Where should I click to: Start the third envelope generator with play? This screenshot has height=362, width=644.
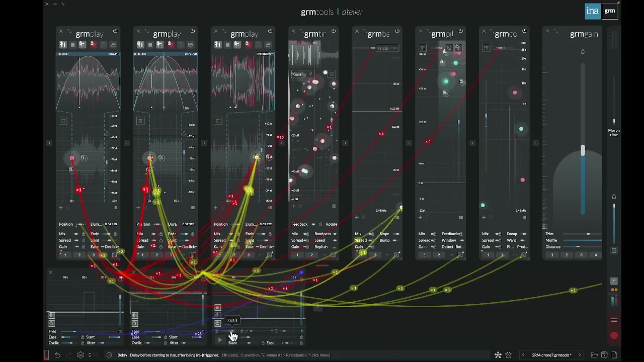[x=220, y=340]
